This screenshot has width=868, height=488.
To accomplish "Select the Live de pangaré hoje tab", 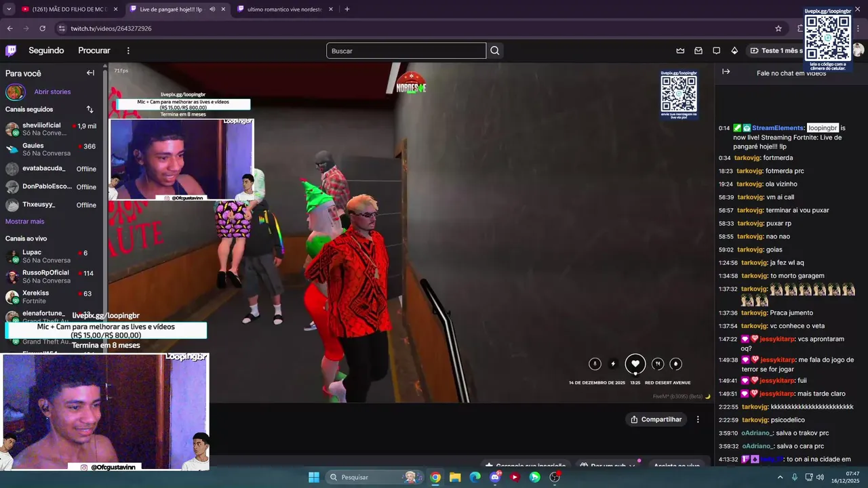I will [x=170, y=9].
